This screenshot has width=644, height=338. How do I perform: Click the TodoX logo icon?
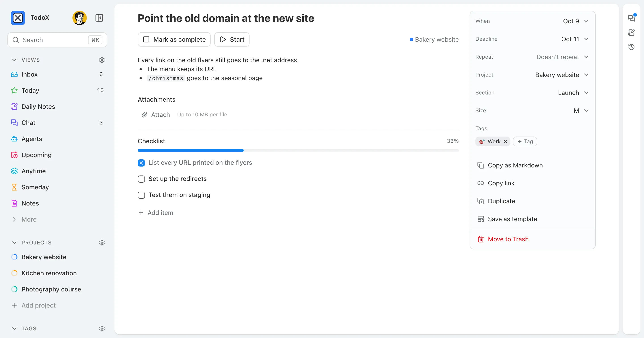point(18,18)
